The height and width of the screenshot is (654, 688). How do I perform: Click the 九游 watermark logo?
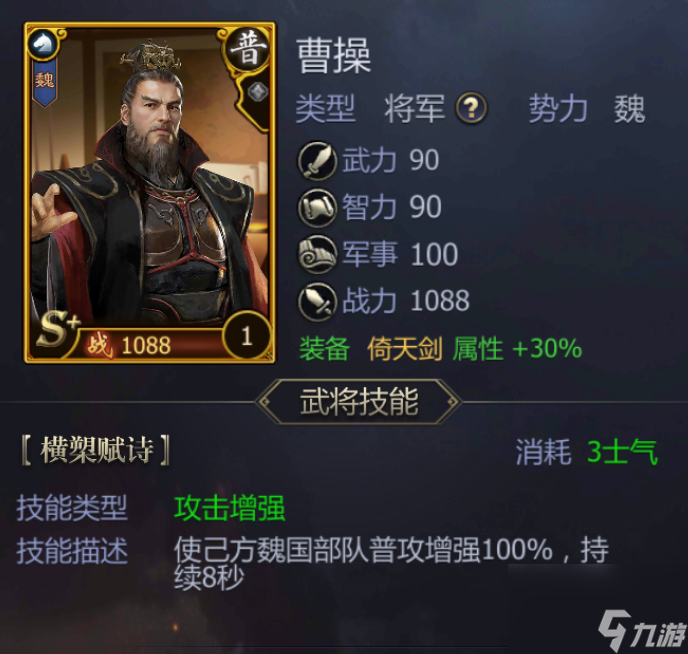pyautogui.click(x=642, y=631)
